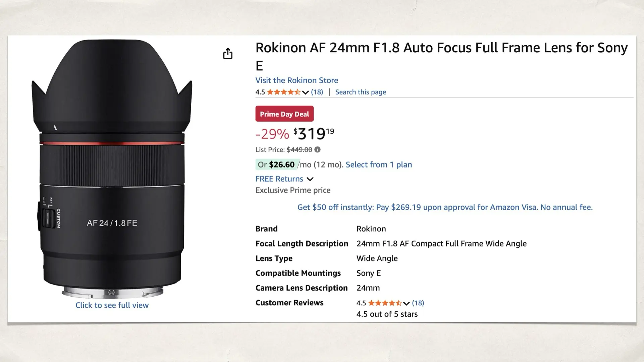Visit the Rokinon Store
Viewport: 644px width, 362px height.
click(297, 80)
